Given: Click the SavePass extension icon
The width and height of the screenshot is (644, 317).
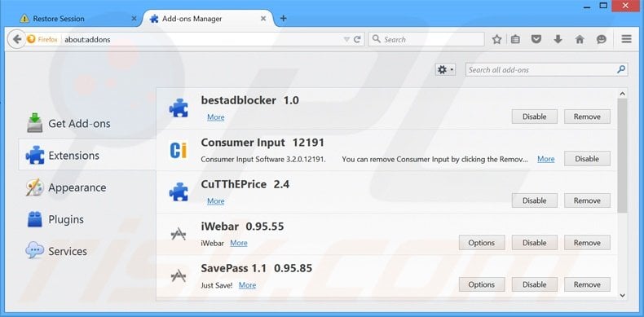Looking at the screenshot, I should coord(179,276).
